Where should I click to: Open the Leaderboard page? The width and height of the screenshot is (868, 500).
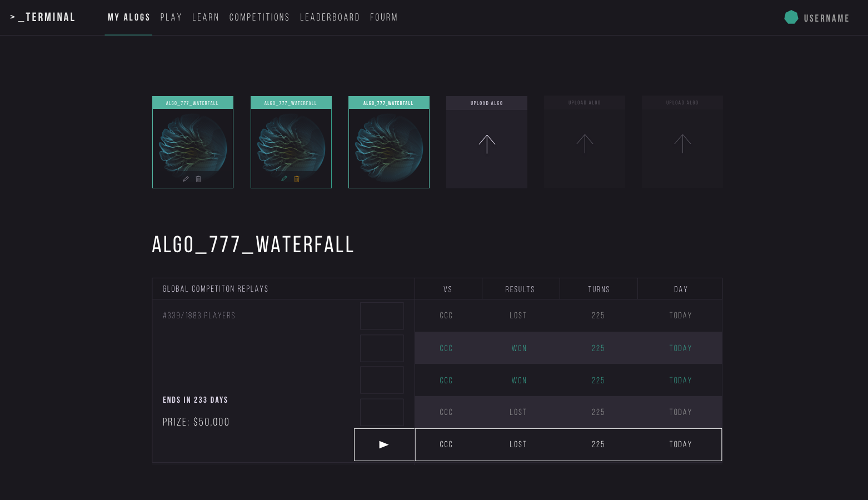coord(330,17)
